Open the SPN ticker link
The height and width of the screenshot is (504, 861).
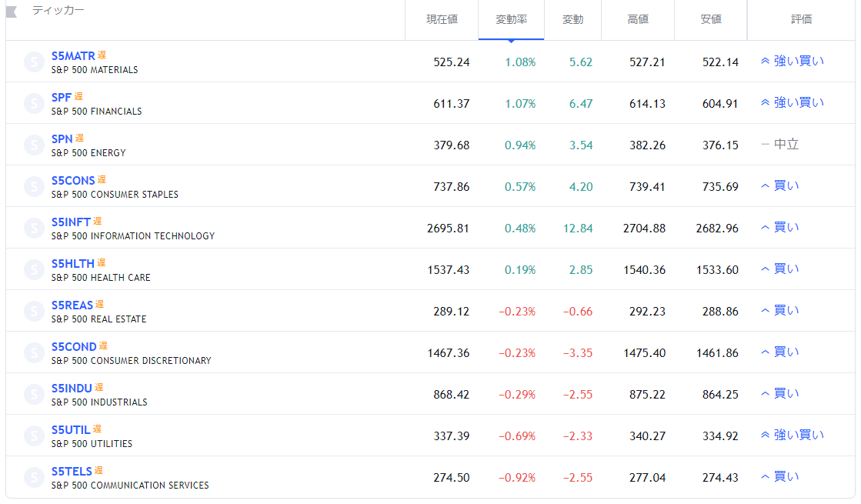(x=62, y=139)
